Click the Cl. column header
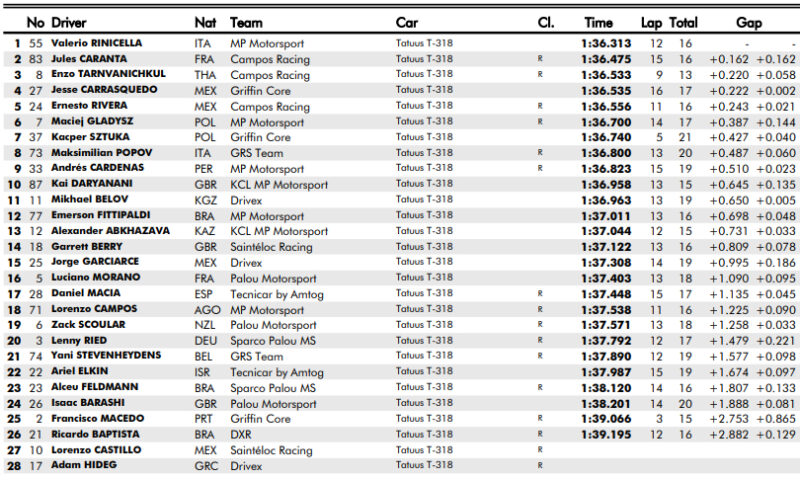This screenshot has height=480, width=800. tap(546, 22)
